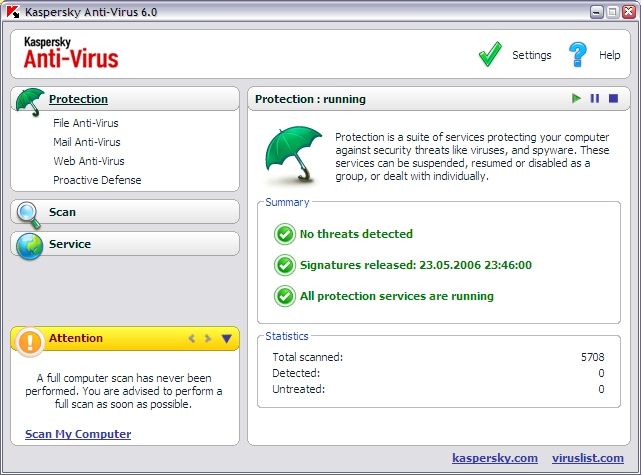641x475 pixels.
Task: Click the globe Service icon
Action: coord(29,246)
